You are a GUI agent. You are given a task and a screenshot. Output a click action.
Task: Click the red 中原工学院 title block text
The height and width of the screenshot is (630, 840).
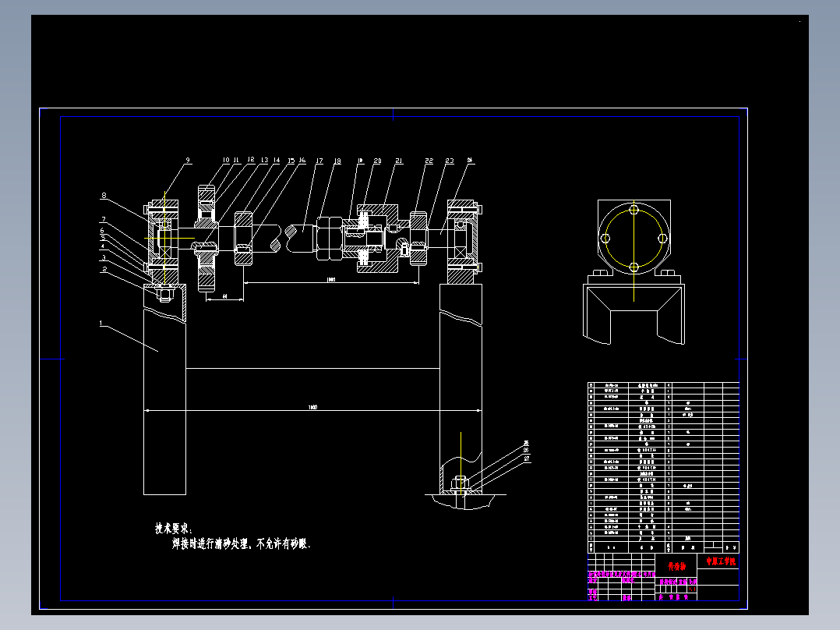tap(721, 561)
